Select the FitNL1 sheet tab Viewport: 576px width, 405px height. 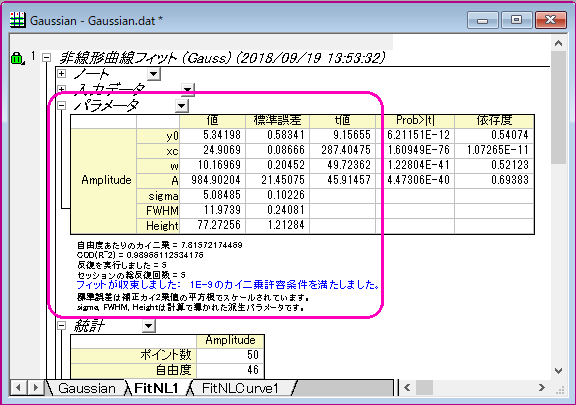pos(156,388)
